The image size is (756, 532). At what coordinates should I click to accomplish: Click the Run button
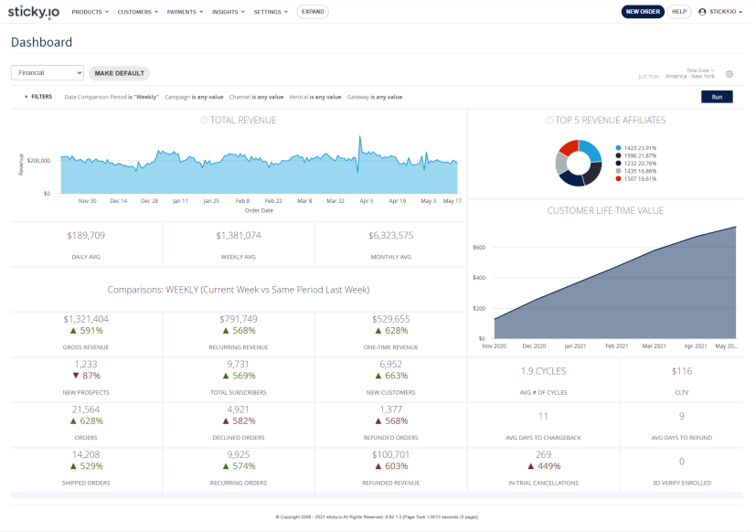point(717,96)
